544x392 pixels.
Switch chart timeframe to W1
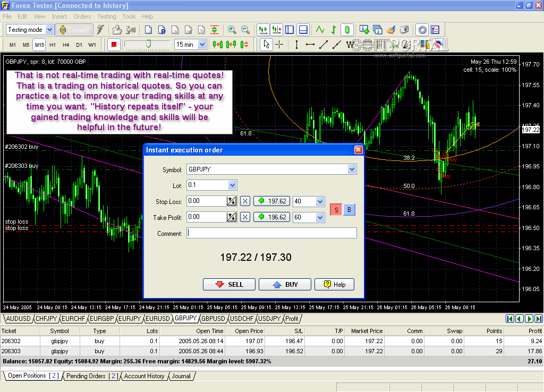(92, 45)
